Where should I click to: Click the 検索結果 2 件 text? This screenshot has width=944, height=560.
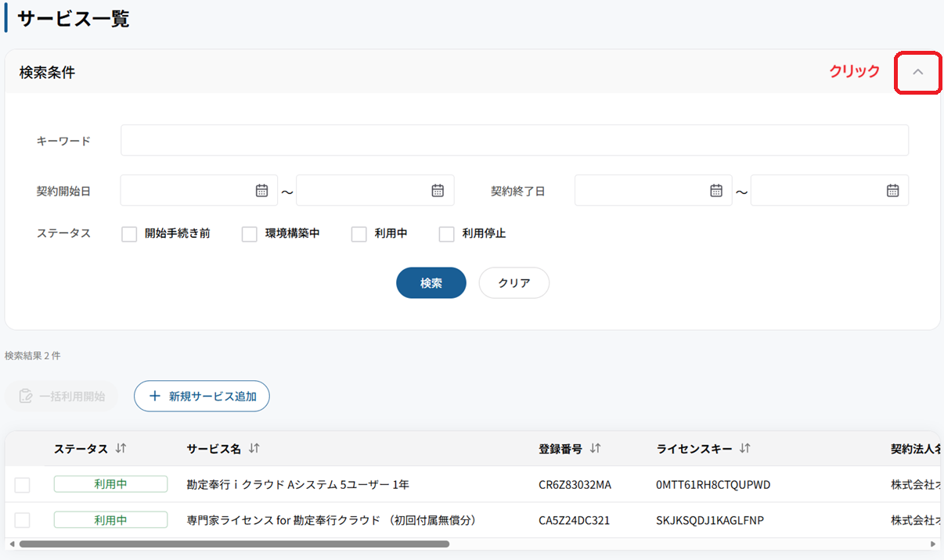(32, 356)
